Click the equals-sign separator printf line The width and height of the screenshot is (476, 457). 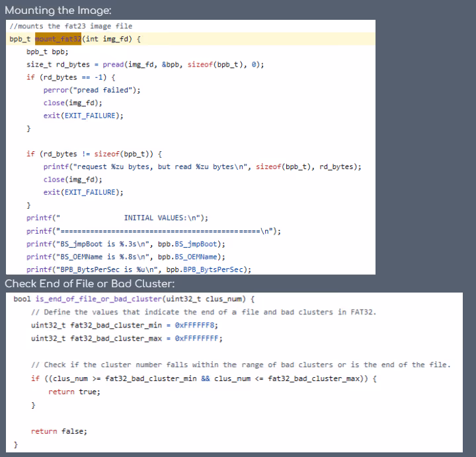pyautogui.click(x=153, y=231)
